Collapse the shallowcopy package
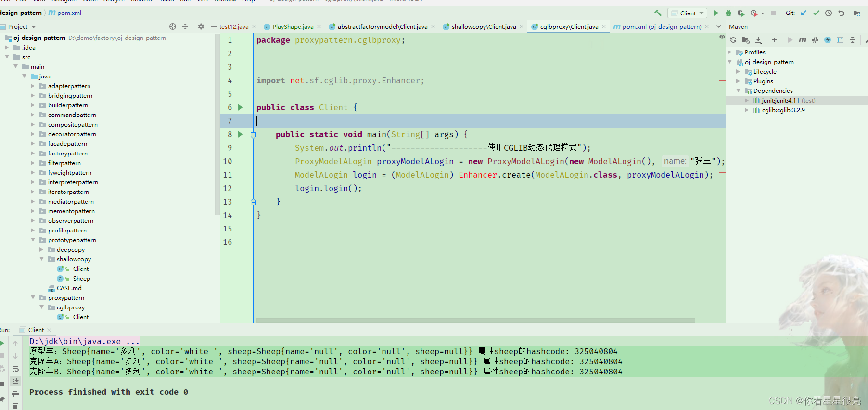The height and width of the screenshot is (410, 868). [x=41, y=259]
